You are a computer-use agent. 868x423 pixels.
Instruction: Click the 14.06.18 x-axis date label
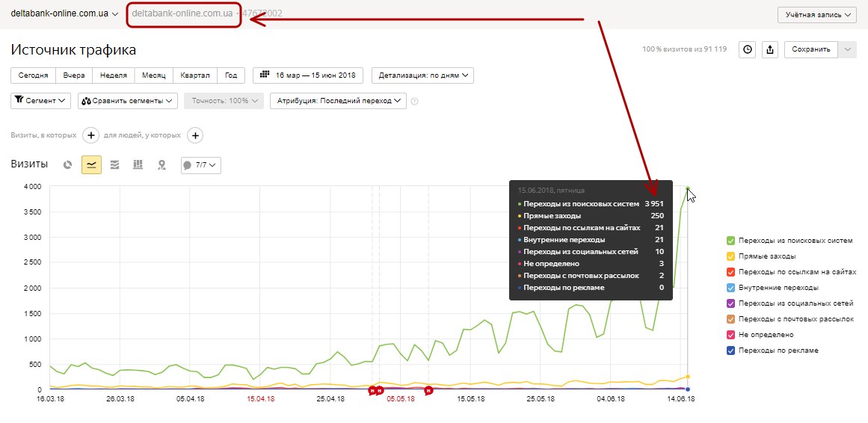[x=681, y=398]
